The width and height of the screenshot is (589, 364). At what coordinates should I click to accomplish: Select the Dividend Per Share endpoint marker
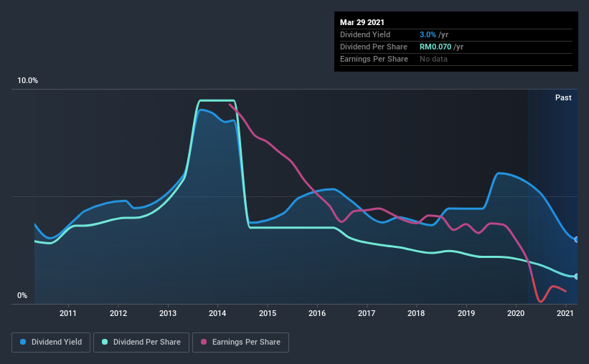click(x=576, y=276)
